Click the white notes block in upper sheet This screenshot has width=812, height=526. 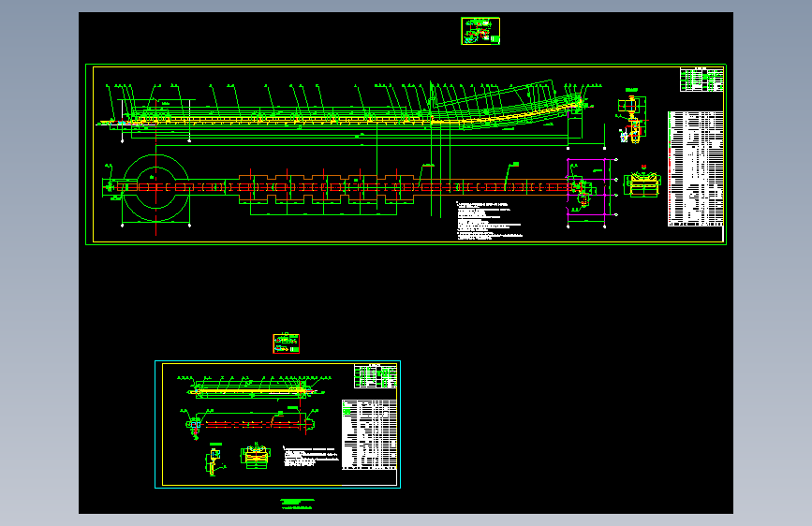point(490,221)
